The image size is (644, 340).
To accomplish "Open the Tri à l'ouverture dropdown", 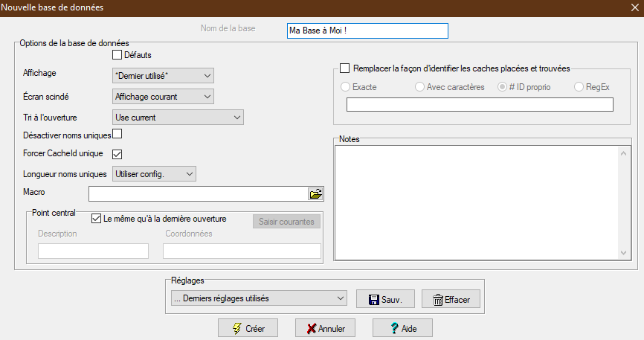I will pyautogui.click(x=178, y=118).
